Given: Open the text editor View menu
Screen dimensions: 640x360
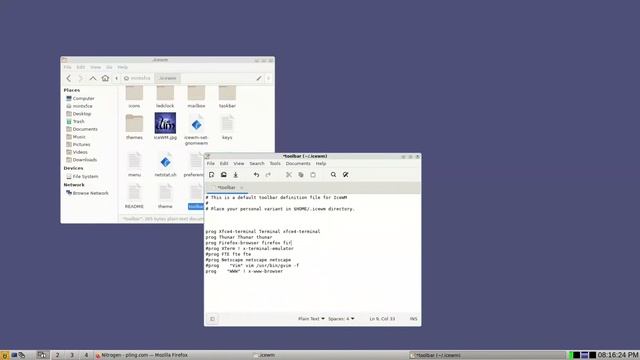Looking at the screenshot, I should [x=239, y=163].
